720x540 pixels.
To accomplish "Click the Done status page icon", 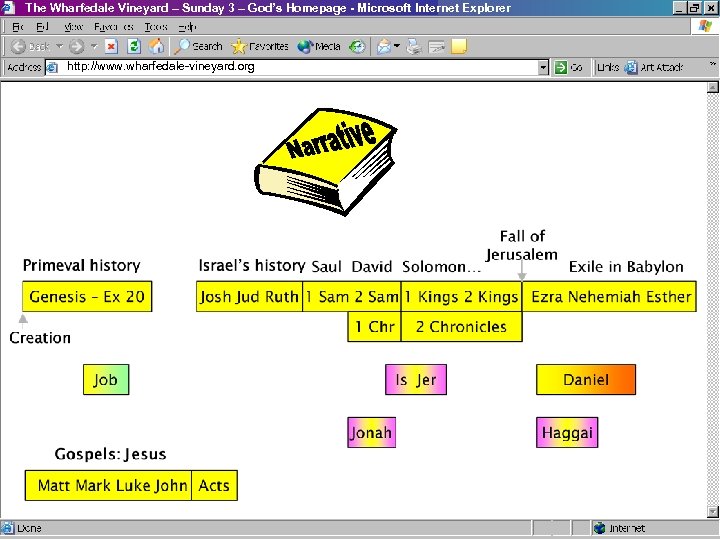I will tap(7, 529).
